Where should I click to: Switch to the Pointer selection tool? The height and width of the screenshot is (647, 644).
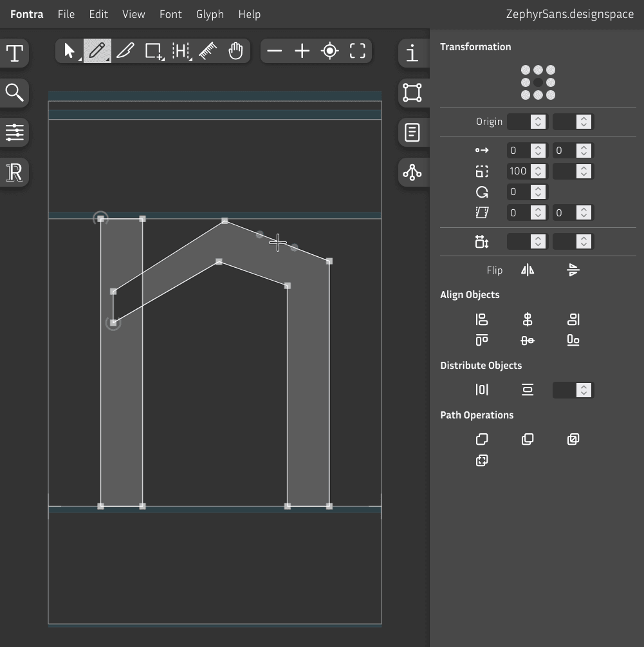[x=69, y=51]
